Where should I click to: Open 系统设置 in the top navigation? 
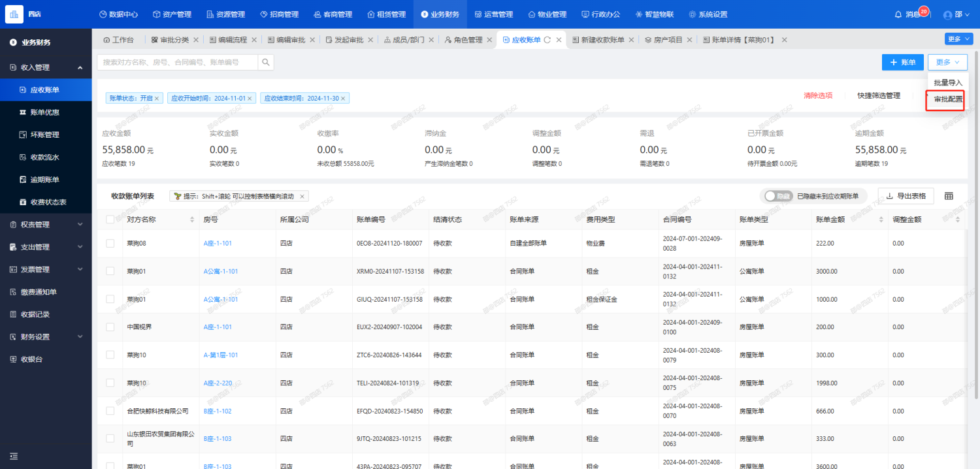coord(708,14)
